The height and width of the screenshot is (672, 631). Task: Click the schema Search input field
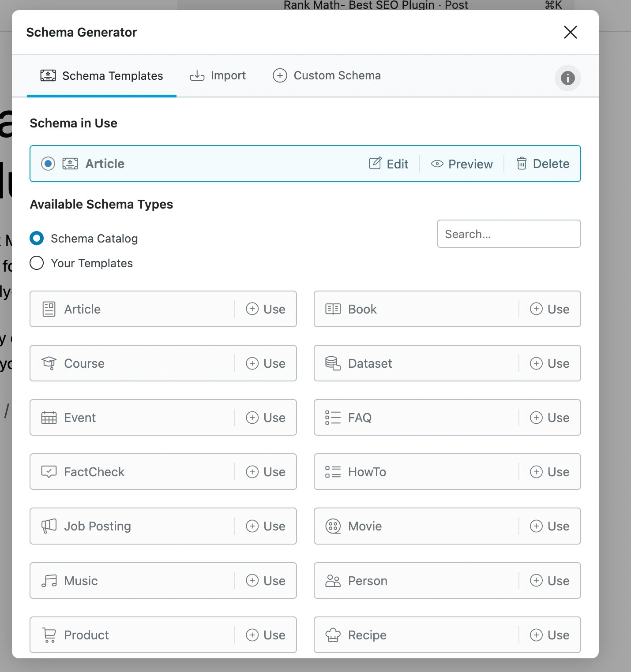[508, 234]
